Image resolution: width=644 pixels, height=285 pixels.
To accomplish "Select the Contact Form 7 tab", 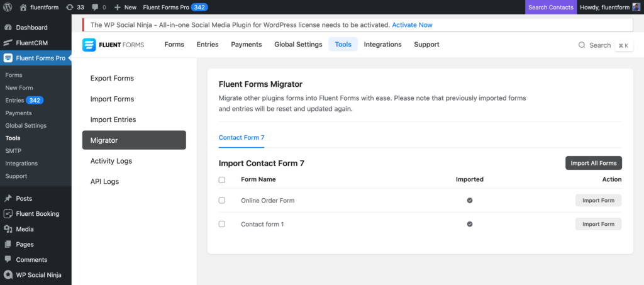I will click(x=241, y=138).
